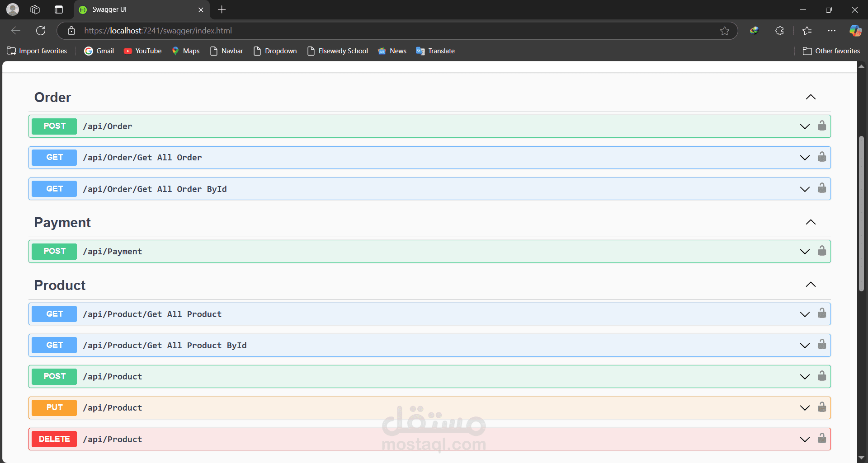This screenshot has height=463, width=868.
Task: Open the favorites list icon in toolbar
Action: click(807, 31)
